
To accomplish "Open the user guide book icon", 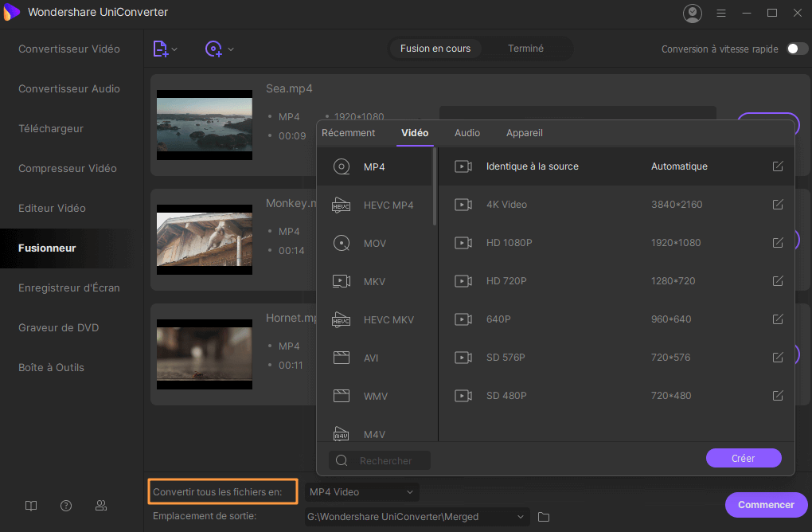I will [x=31, y=506].
